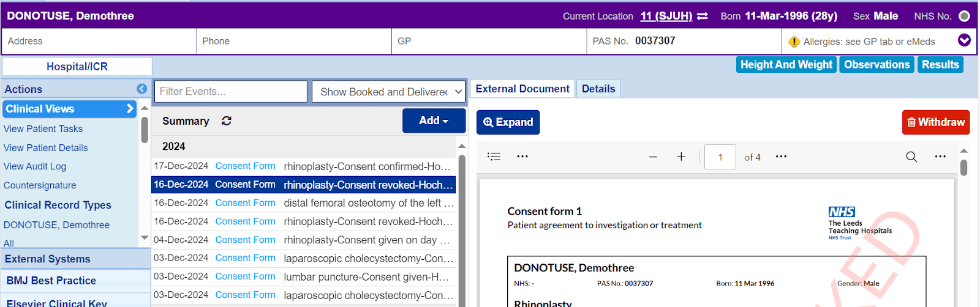The height and width of the screenshot is (307, 980).
Task: Zoom in the PDF document
Action: point(681,157)
